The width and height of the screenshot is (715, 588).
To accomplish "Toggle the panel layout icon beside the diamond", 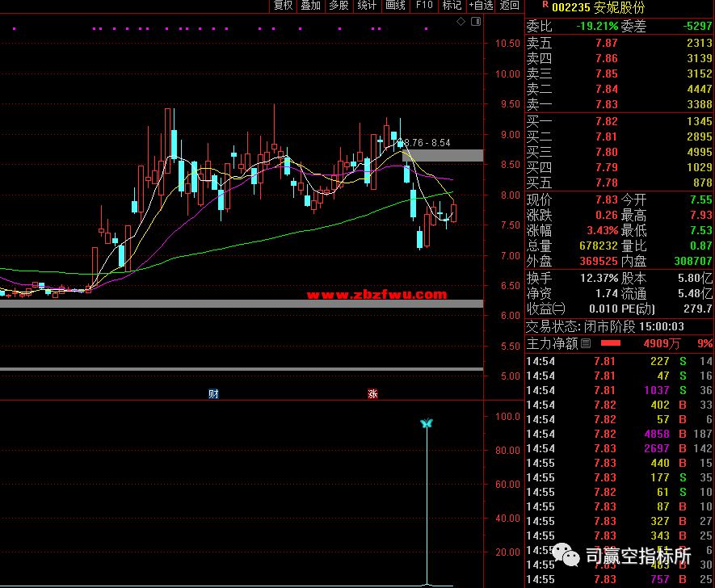I will click(474, 22).
